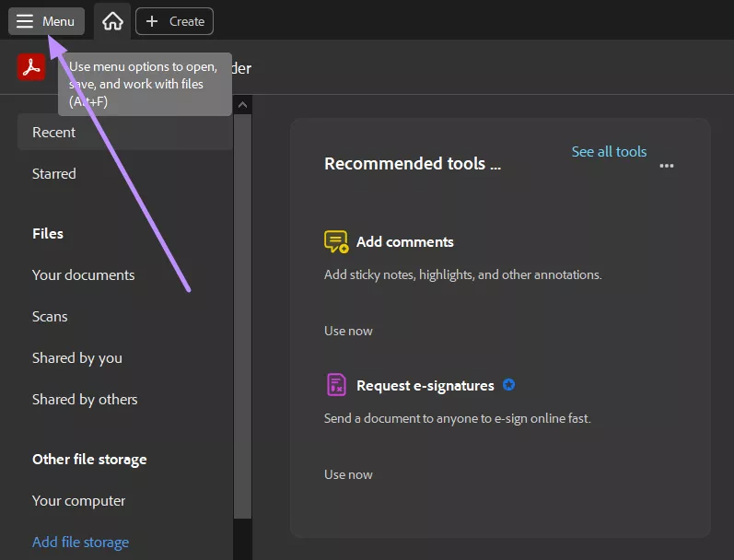View files Shared by you
The width and height of the screenshot is (734, 560).
coord(77,358)
